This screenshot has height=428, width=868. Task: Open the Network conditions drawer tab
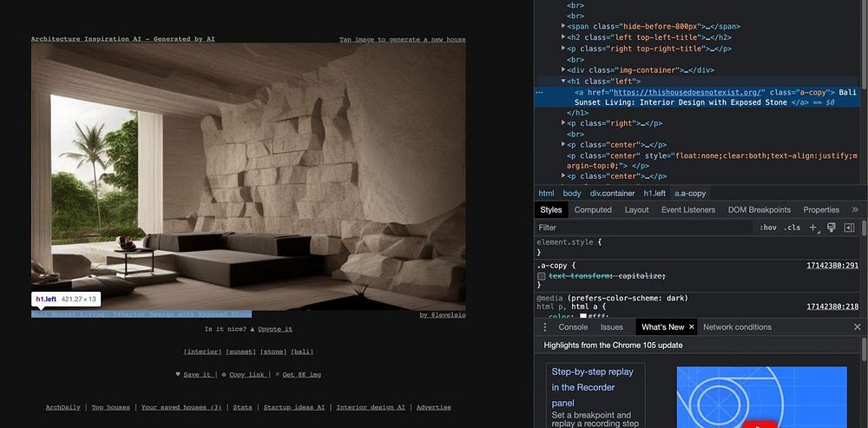tap(737, 327)
